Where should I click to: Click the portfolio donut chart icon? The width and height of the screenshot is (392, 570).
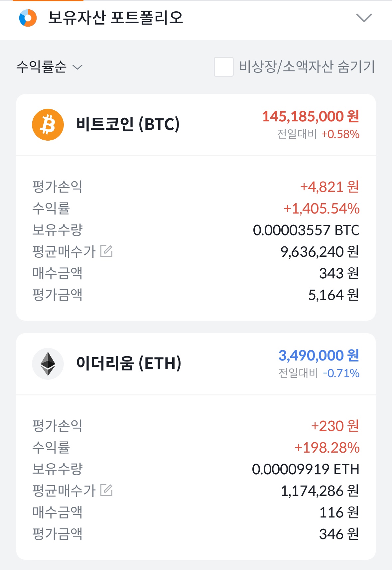(28, 18)
